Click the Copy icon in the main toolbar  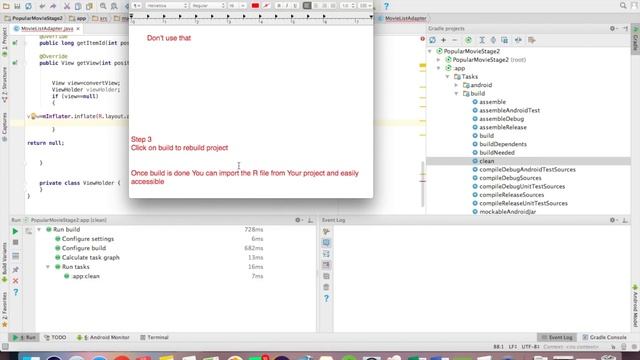[78, 6]
